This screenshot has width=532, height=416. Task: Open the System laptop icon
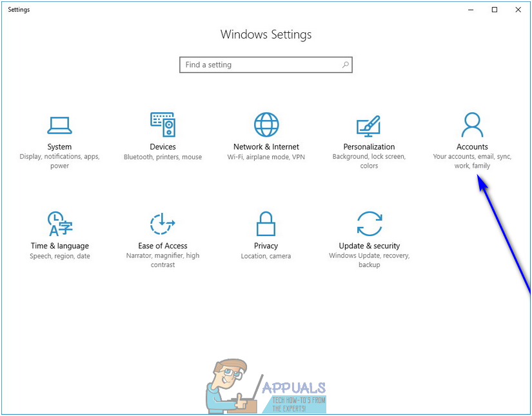(x=59, y=126)
